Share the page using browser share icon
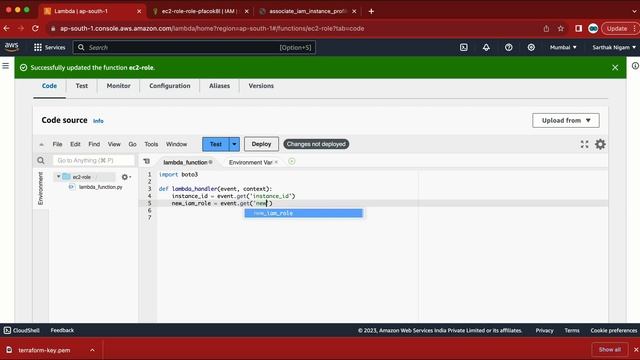 point(546,28)
